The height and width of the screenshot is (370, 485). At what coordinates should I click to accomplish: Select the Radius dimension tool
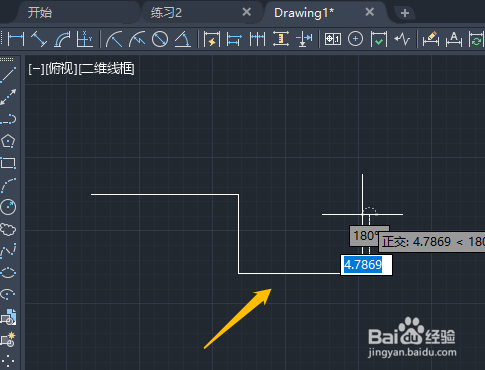point(114,39)
